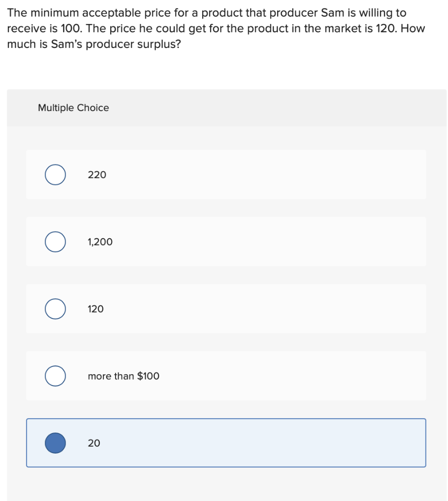Click the 'more than $100' label text
The width and height of the screenshot is (448, 501).
[x=123, y=376]
